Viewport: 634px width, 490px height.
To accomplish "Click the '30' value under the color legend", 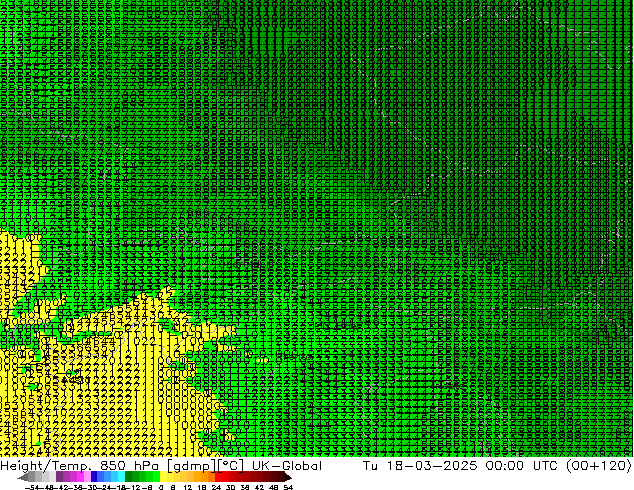I will coord(230,487).
